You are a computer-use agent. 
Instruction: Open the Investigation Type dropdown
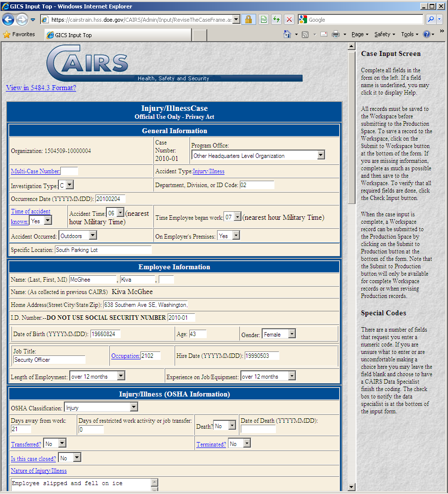[x=70, y=185]
